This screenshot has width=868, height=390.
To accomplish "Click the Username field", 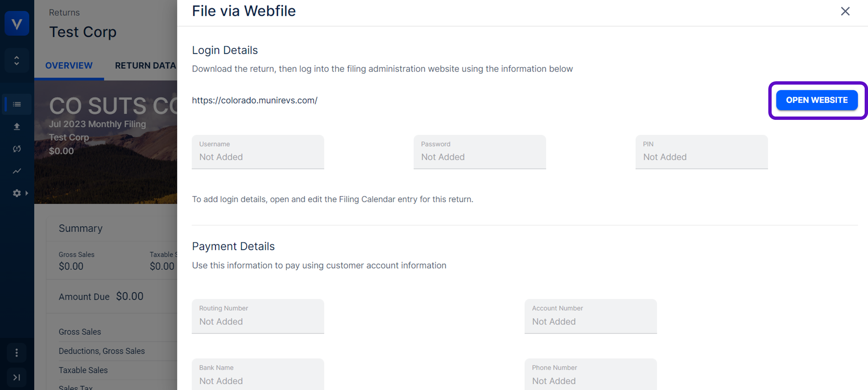I will click(x=258, y=152).
